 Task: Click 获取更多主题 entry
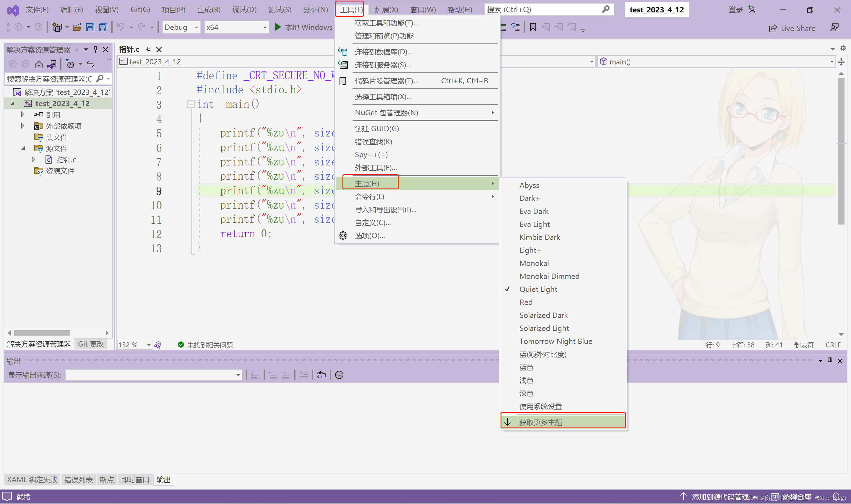540,422
